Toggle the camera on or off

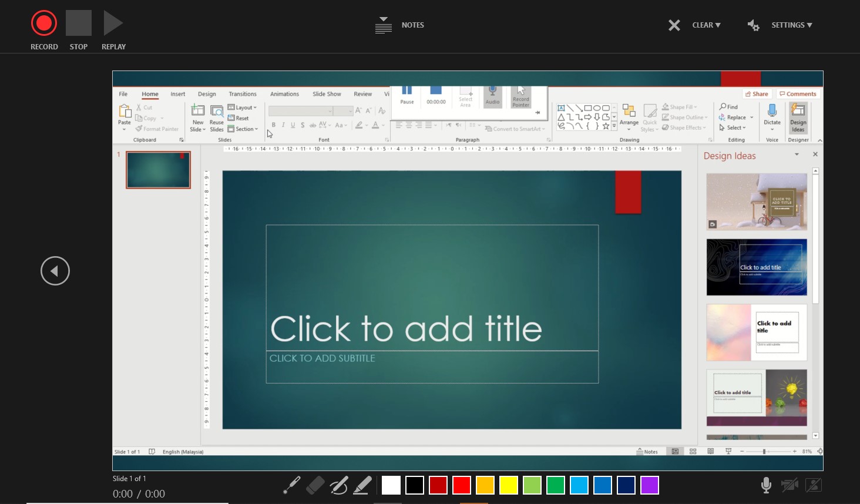(x=790, y=485)
